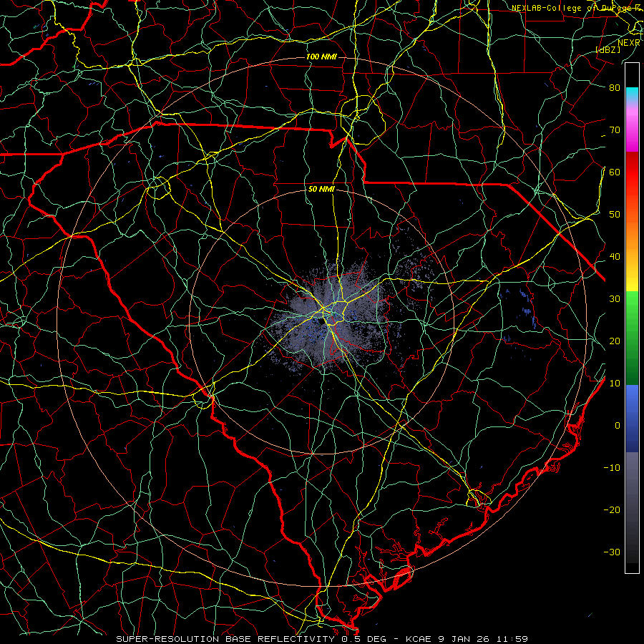Click the blue segment of the reflectivity color bar
This screenshot has width=644, height=644.
point(632,419)
